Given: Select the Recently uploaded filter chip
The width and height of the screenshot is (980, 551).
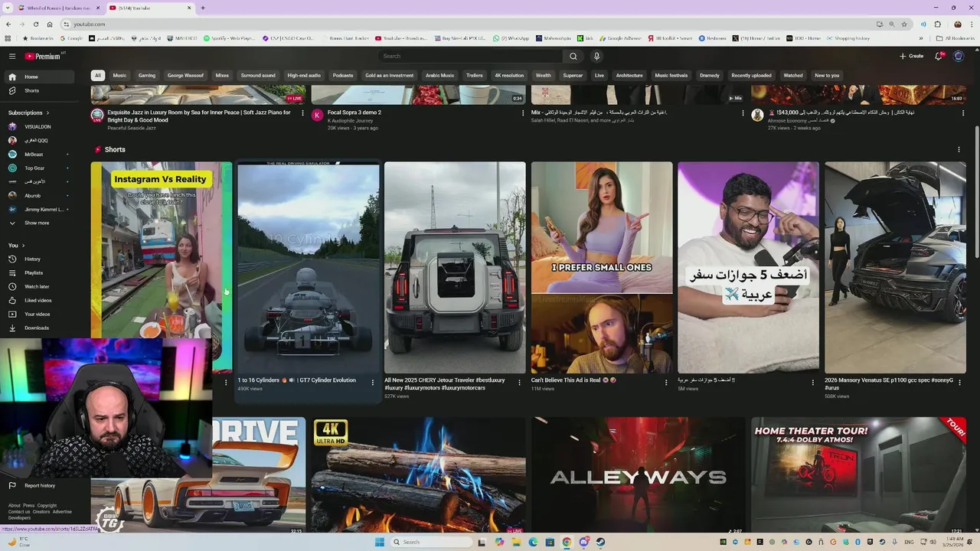Looking at the screenshot, I should 751,75.
